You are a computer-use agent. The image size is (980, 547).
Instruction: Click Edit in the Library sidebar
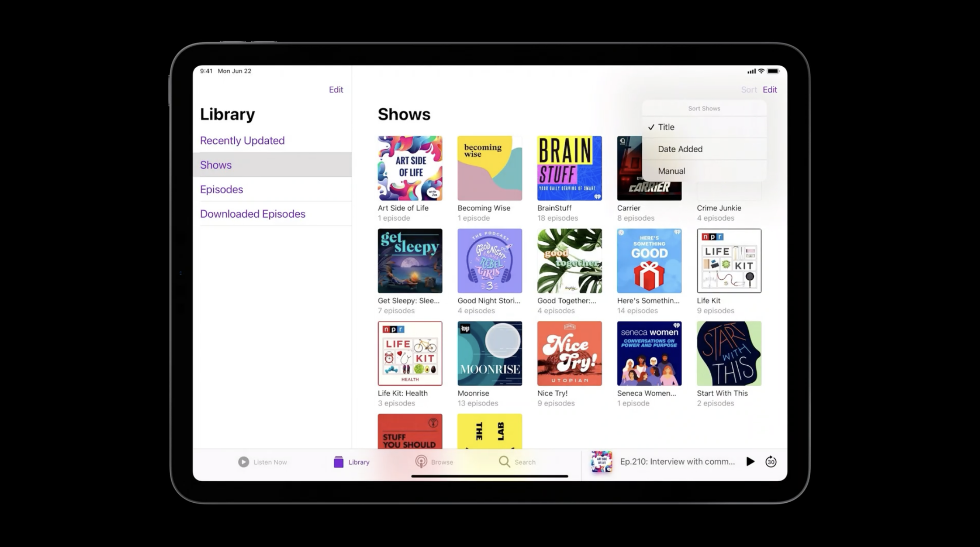pyautogui.click(x=335, y=90)
